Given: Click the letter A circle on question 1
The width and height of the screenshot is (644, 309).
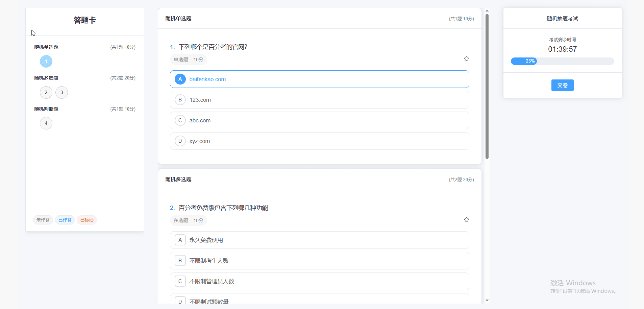Looking at the screenshot, I should [180, 79].
